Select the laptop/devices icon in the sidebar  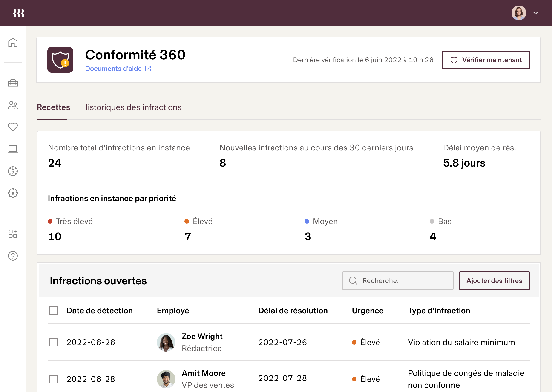point(13,149)
